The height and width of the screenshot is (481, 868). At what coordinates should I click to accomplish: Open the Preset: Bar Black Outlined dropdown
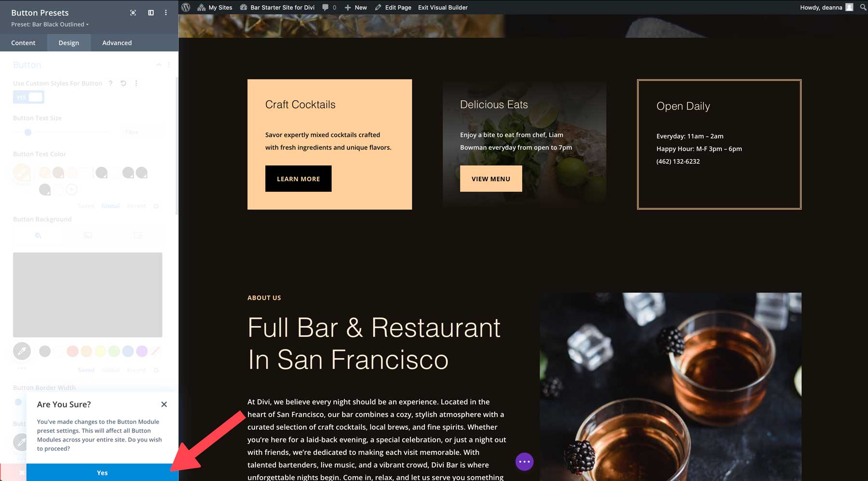(x=48, y=24)
